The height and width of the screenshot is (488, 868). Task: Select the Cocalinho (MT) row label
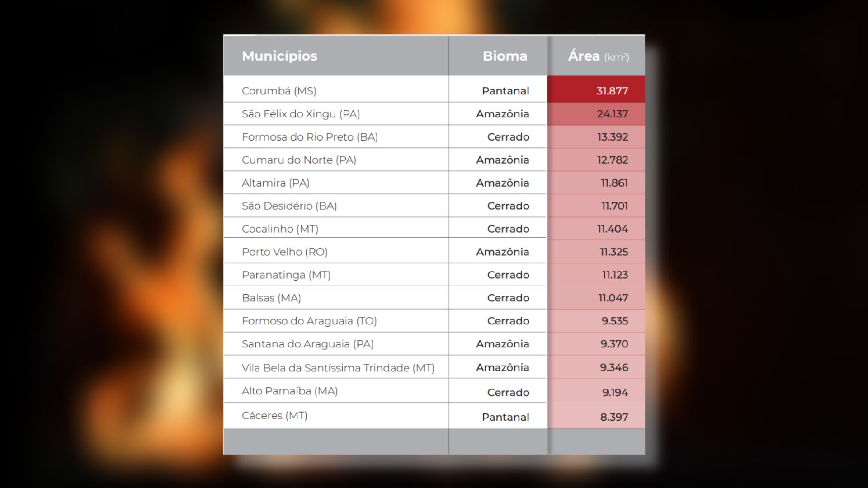point(280,229)
